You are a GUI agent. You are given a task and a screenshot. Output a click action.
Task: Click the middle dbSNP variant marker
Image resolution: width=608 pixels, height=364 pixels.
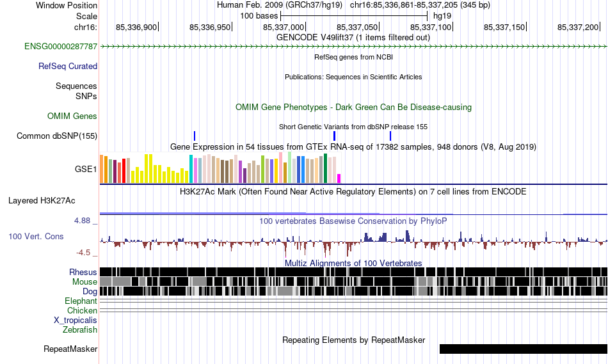tap(334, 136)
